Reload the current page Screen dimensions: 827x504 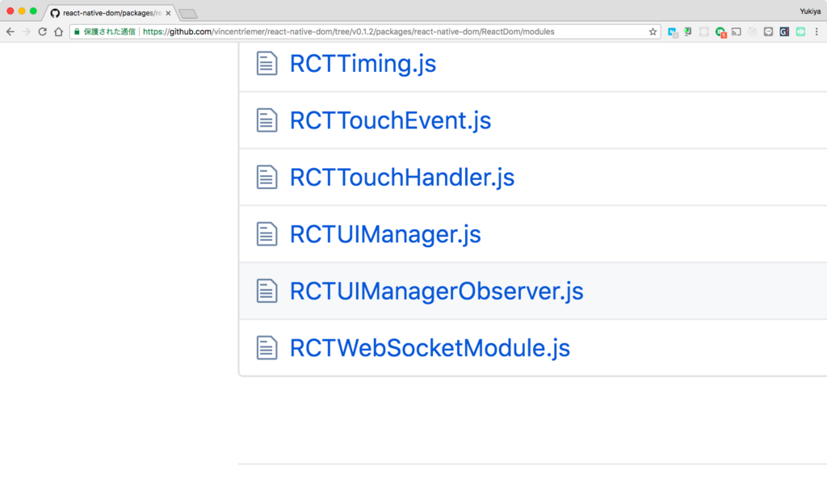tap(42, 31)
